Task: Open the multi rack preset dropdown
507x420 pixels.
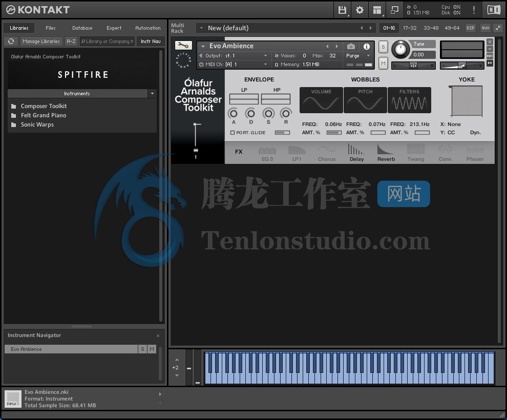Action: coord(201,28)
